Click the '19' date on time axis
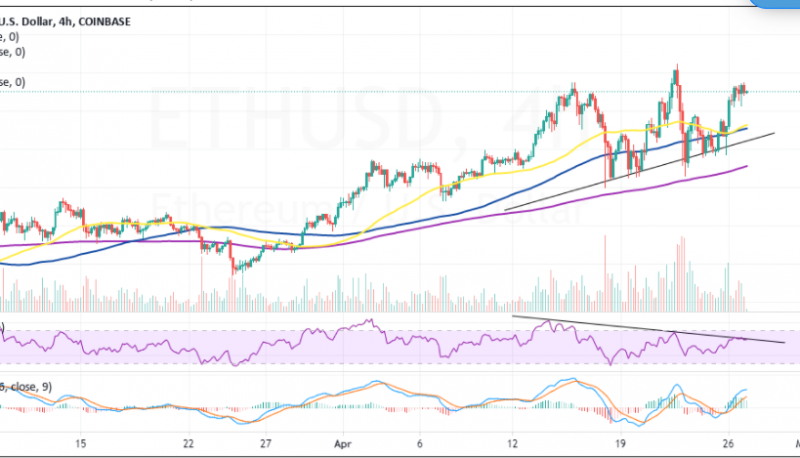Screen dimensions: 800x458 620,442
